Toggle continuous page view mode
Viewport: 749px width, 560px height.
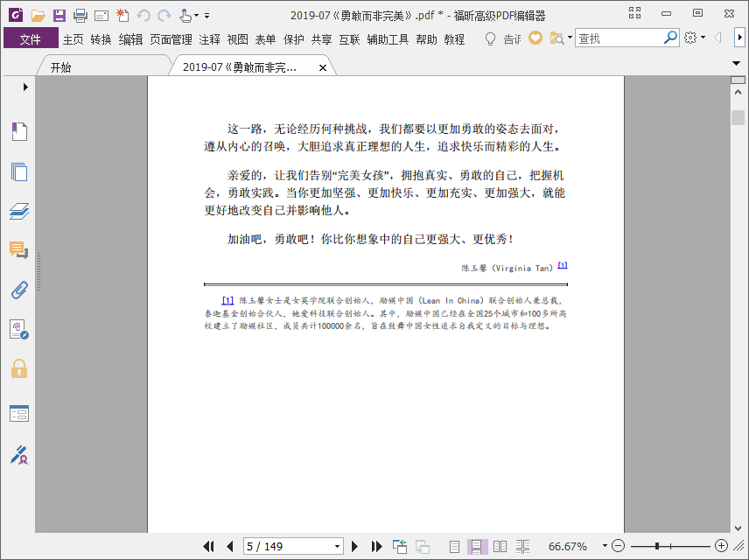click(x=476, y=546)
